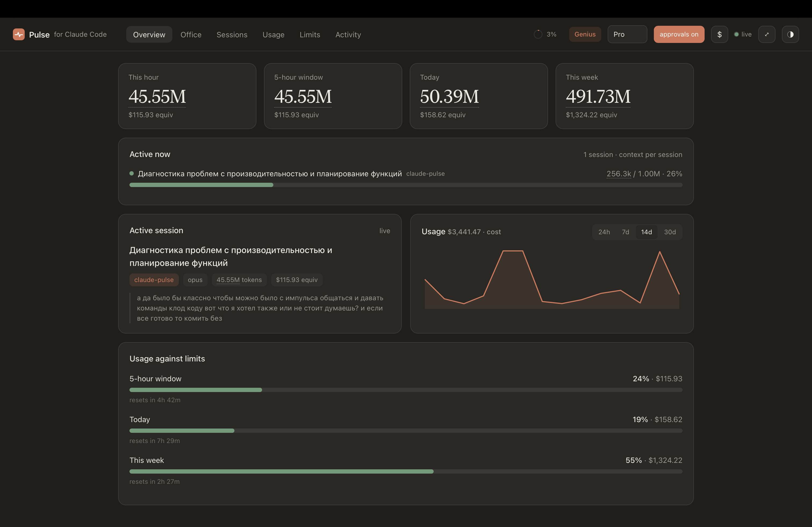This screenshot has height=527, width=812.
Task: Select the 24h usage range
Action: tap(604, 232)
